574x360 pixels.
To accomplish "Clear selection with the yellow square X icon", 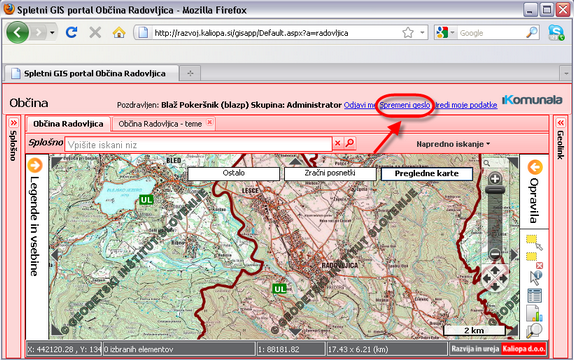I will [x=534, y=259].
